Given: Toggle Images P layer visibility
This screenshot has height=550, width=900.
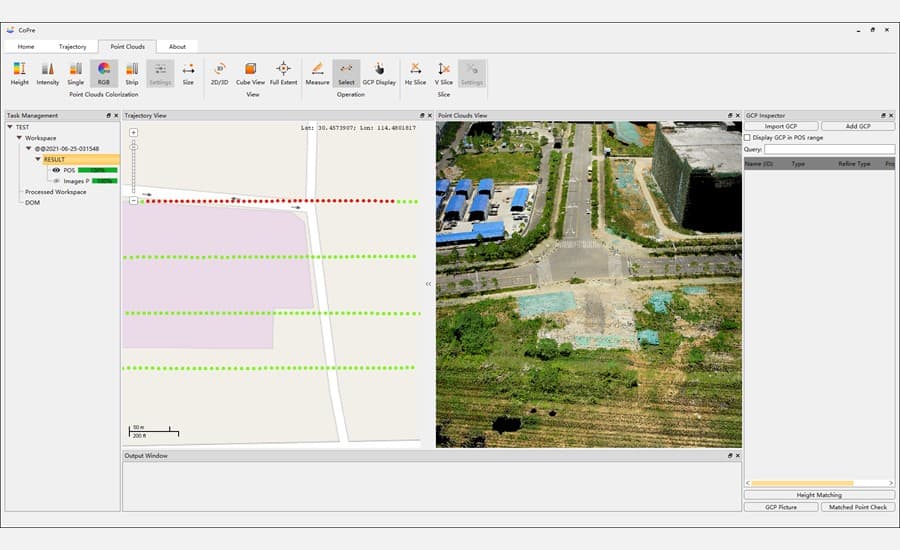Looking at the screenshot, I should [x=56, y=181].
